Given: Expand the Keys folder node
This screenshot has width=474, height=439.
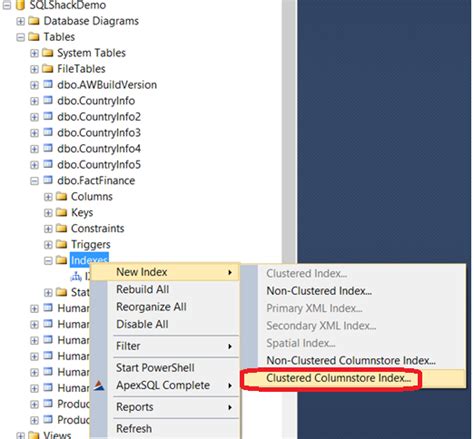Looking at the screenshot, I should [x=48, y=213].
